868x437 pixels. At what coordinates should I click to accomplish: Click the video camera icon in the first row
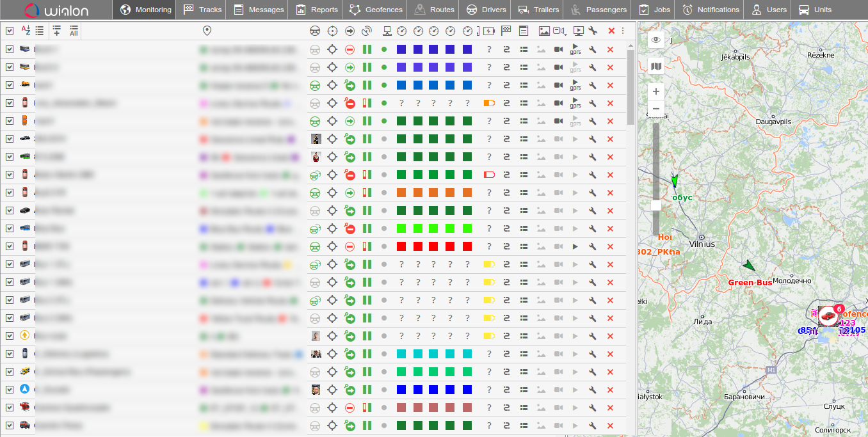click(558, 49)
